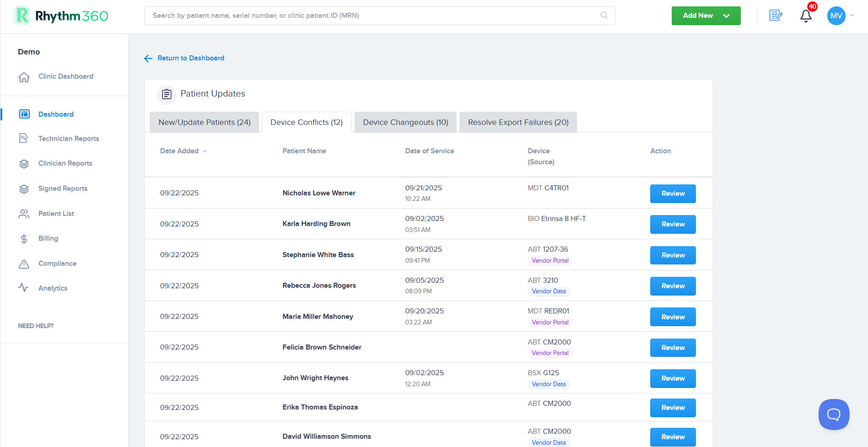Open Technician Reports in sidebar
Image resolution: width=868 pixels, height=447 pixels.
(x=69, y=139)
